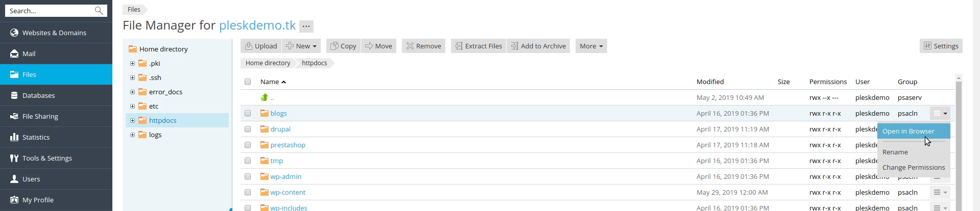
Task: Choose Open in Browser from context menu
Action: point(914,131)
